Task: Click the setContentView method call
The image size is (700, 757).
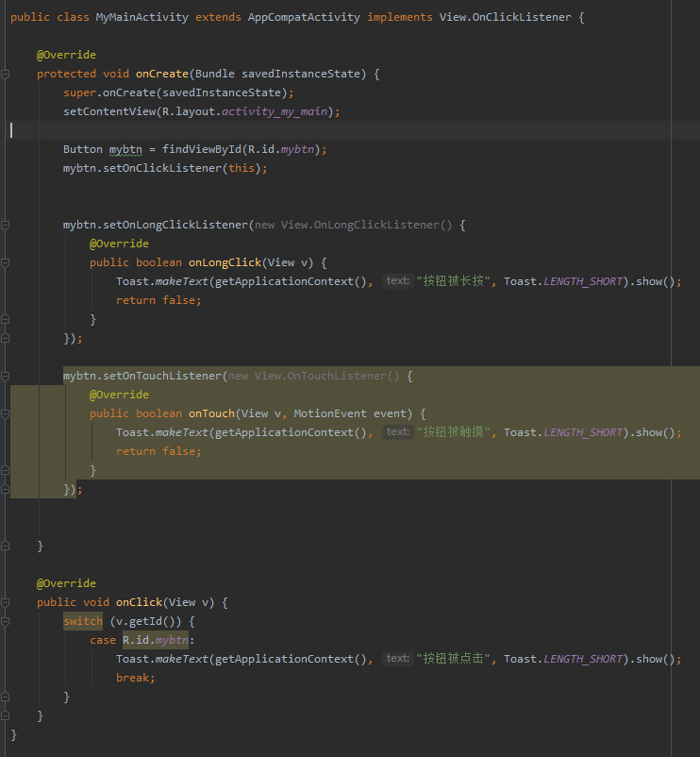Action: pyautogui.click(x=109, y=111)
